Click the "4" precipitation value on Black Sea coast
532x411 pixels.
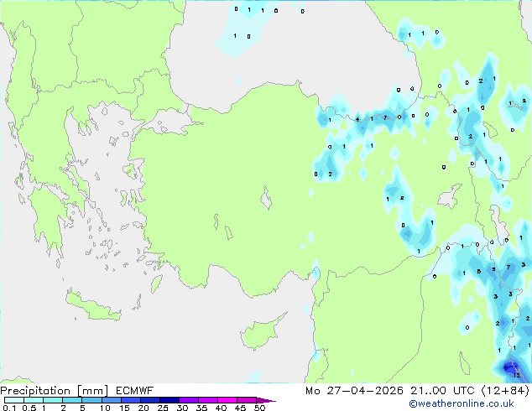click(x=357, y=119)
